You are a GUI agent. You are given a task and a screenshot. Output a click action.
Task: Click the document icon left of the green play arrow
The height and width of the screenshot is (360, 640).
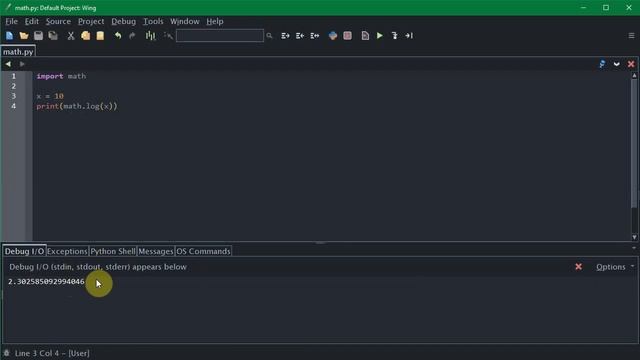[x=365, y=36]
